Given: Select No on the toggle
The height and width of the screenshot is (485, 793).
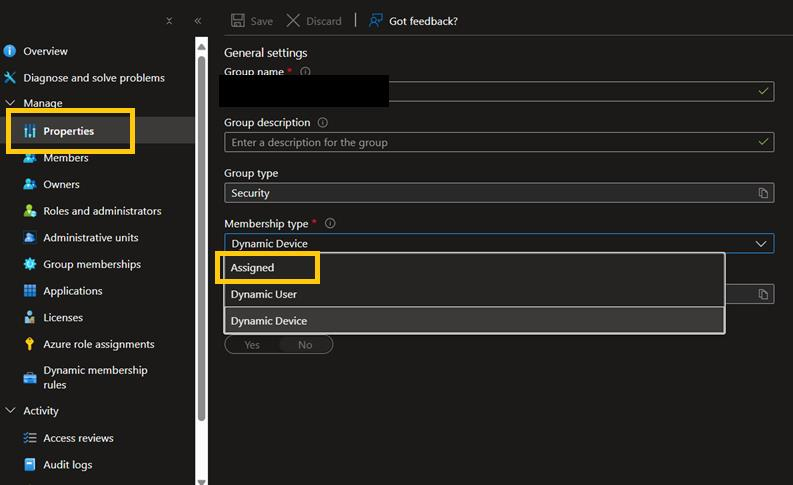Looking at the screenshot, I should click(305, 345).
